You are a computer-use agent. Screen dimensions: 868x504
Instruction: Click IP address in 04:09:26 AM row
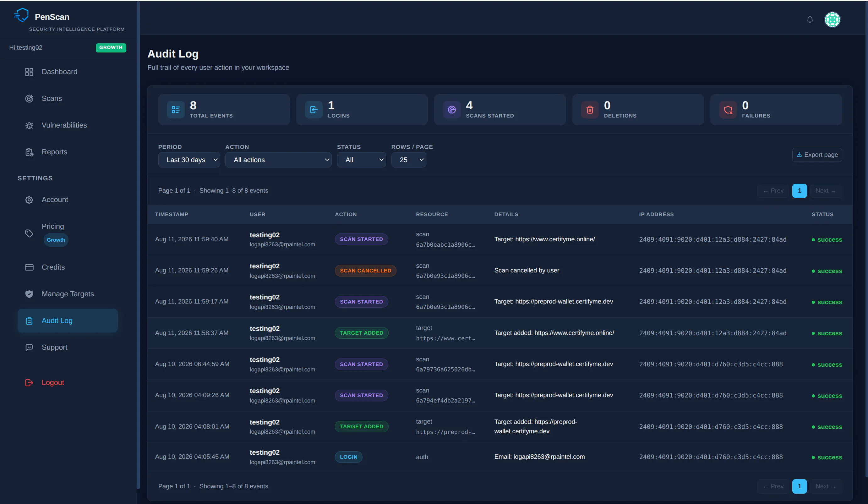coord(711,396)
